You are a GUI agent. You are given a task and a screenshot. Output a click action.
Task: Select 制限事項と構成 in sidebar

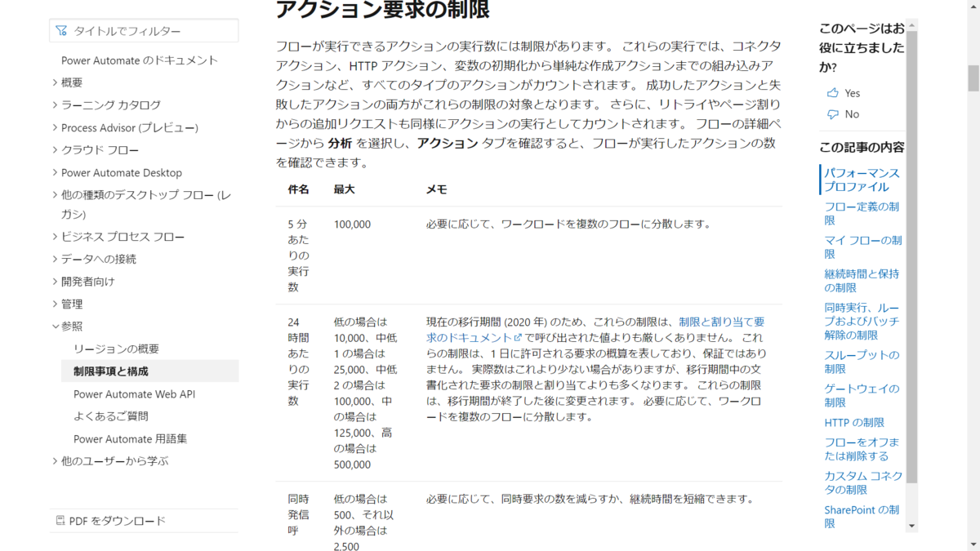150,371
